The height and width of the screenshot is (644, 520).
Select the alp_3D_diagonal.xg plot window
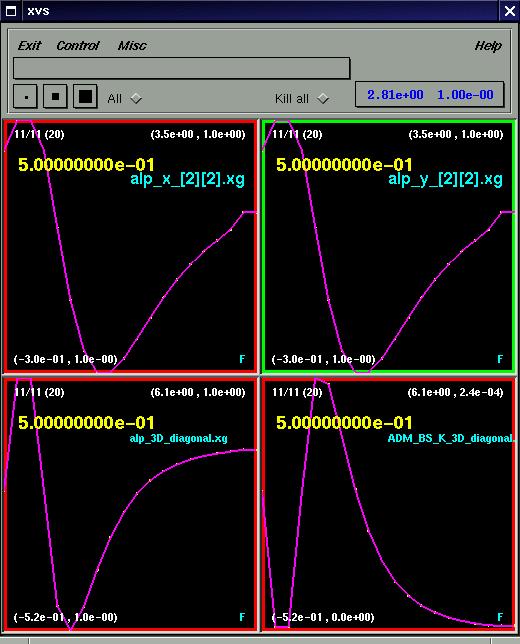(x=131, y=504)
